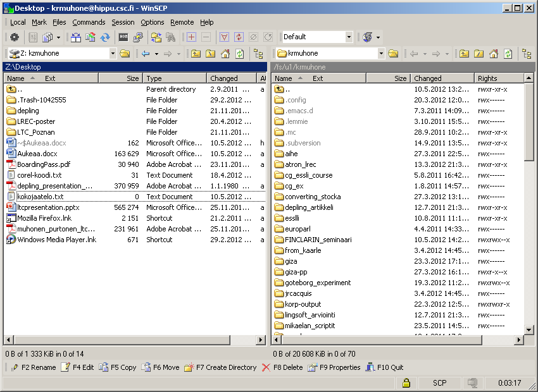Open Preferences with the gear icon
538x392 pixels.
[14, 37]
